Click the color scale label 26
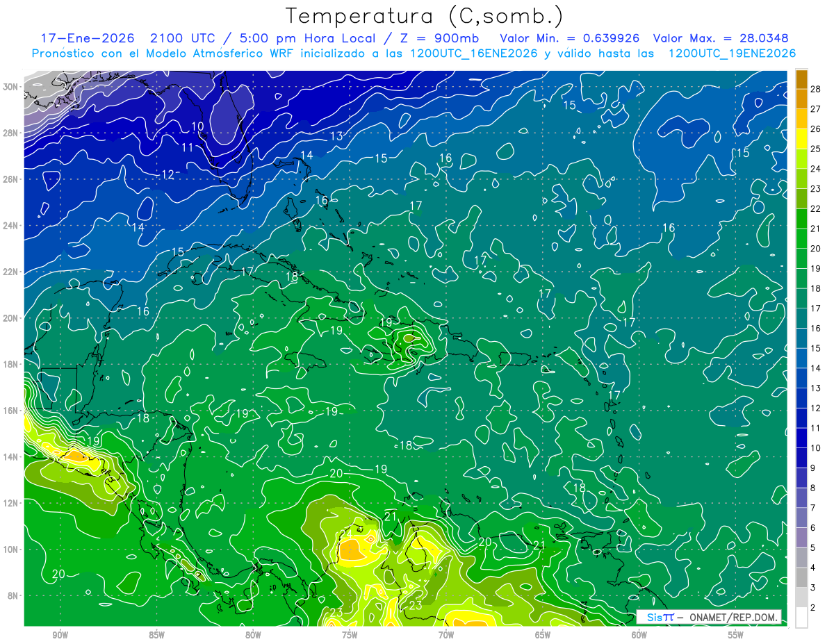 [x=815, y=129]
